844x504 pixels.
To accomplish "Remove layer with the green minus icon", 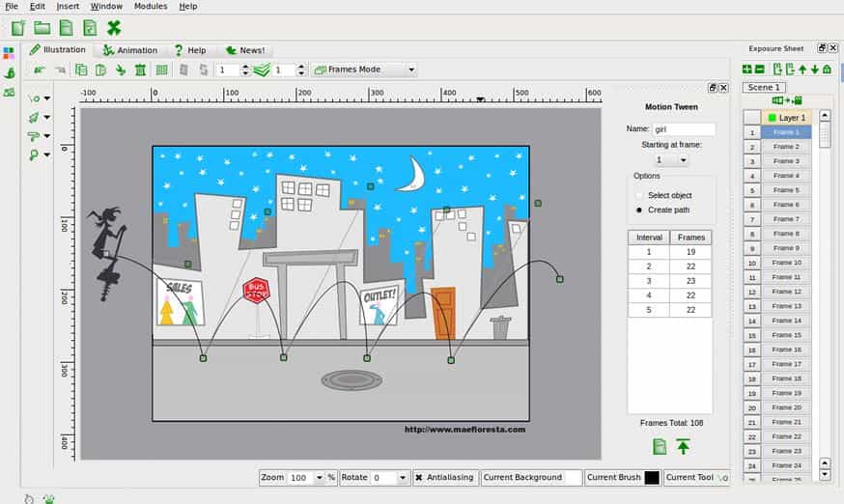I will tap(759, 70).
